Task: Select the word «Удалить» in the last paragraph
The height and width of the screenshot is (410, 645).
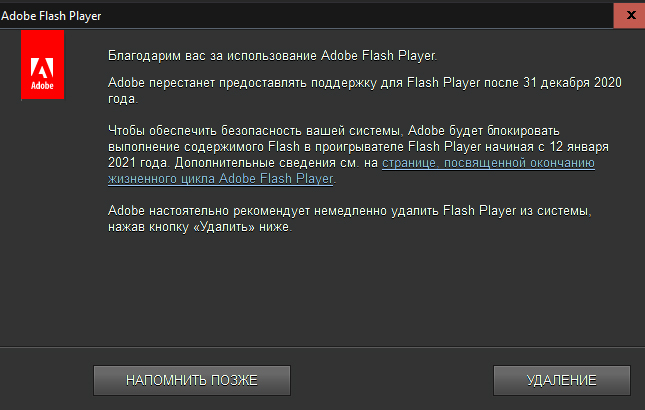Action: tap(224, 227)
